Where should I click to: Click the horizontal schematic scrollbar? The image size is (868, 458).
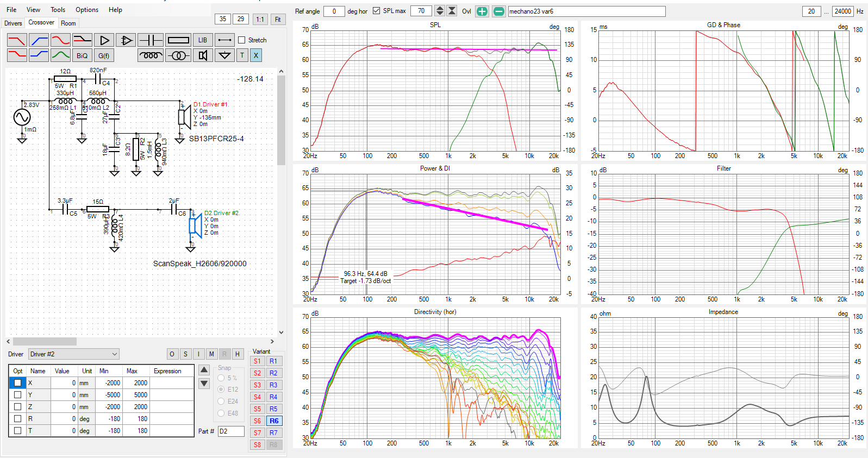click(45, 342)
